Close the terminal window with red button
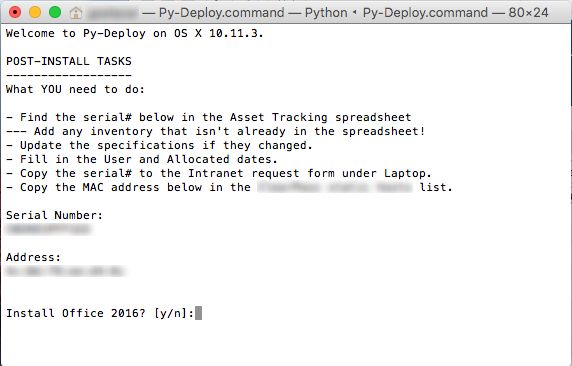 click(15, 12)
